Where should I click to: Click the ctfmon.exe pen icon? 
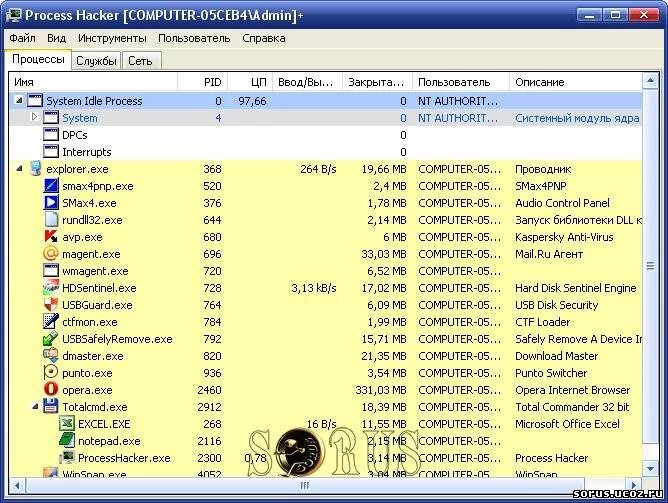click(51, 322)
